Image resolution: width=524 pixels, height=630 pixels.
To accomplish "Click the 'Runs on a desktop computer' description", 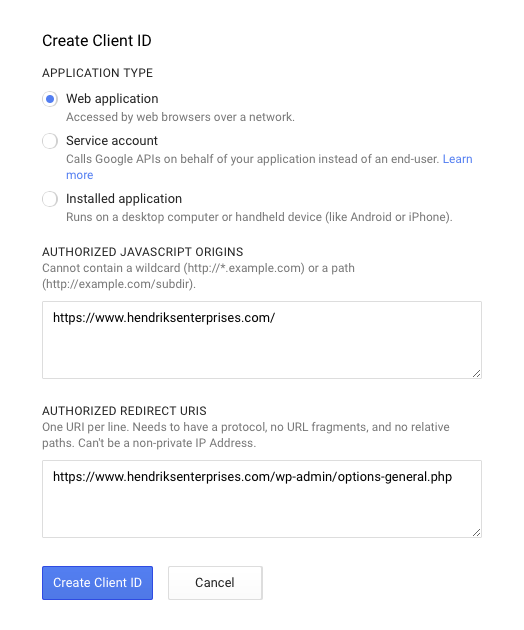I will click(x=259, y=217).
